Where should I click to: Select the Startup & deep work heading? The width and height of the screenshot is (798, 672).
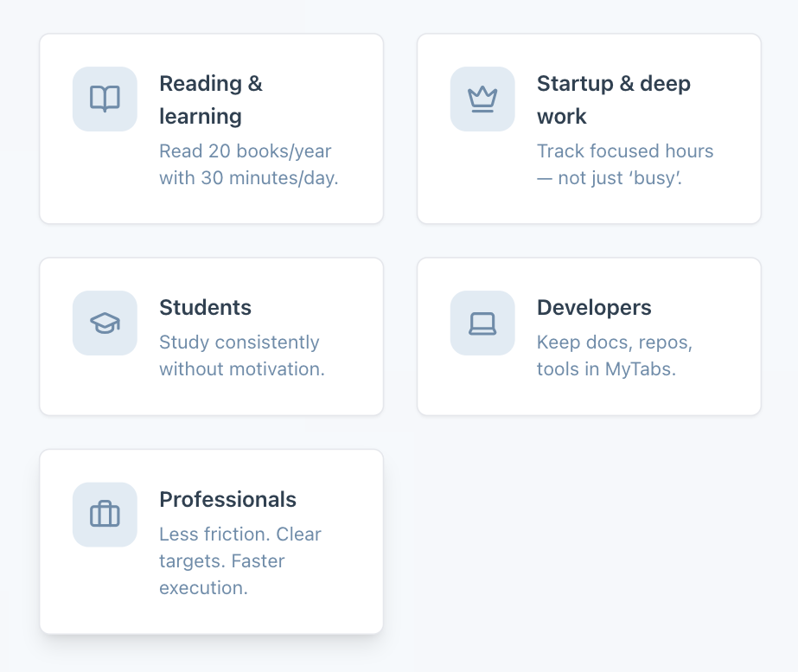pyautogui.click(x=613, y=99)
